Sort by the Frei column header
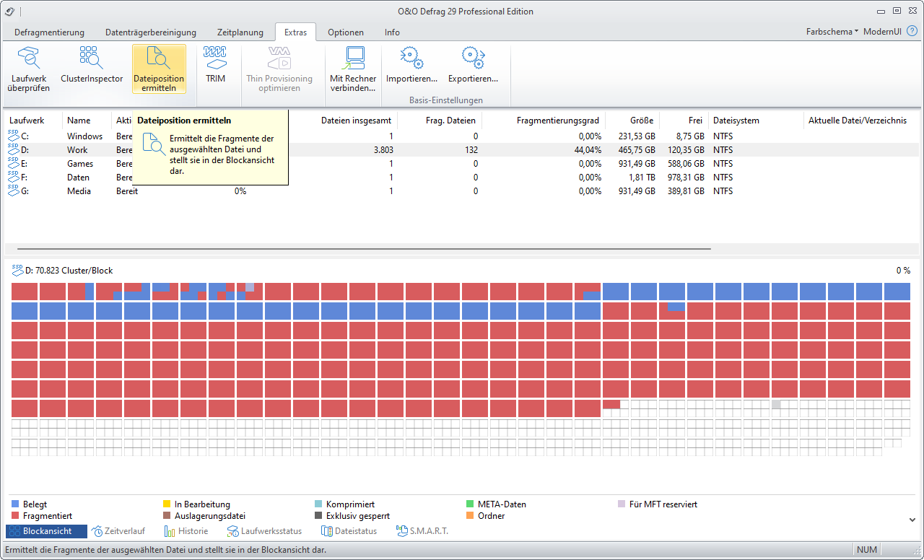The width and height of the screenshot is (924, 560). coord(684,121)
